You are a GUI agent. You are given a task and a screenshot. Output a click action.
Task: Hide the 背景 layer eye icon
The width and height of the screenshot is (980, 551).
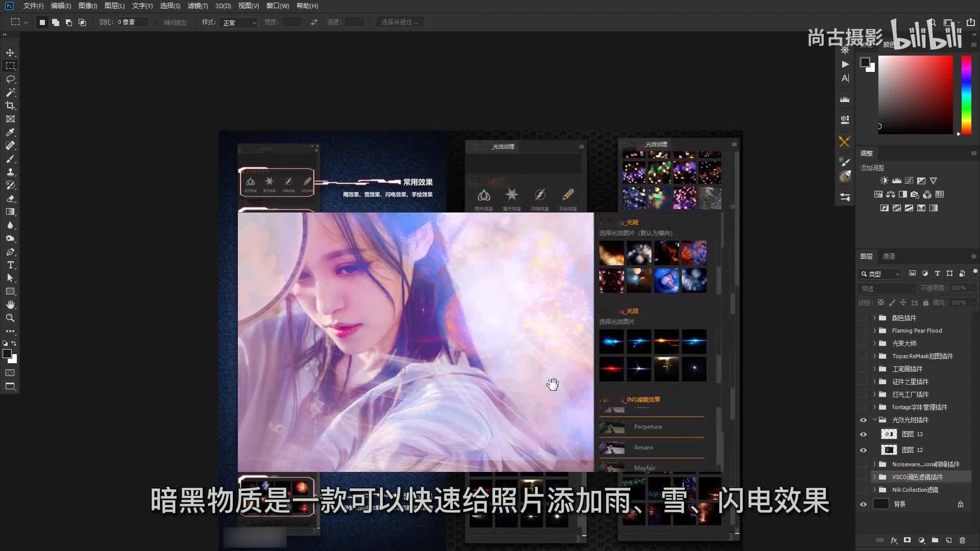[x=863, y=504]
